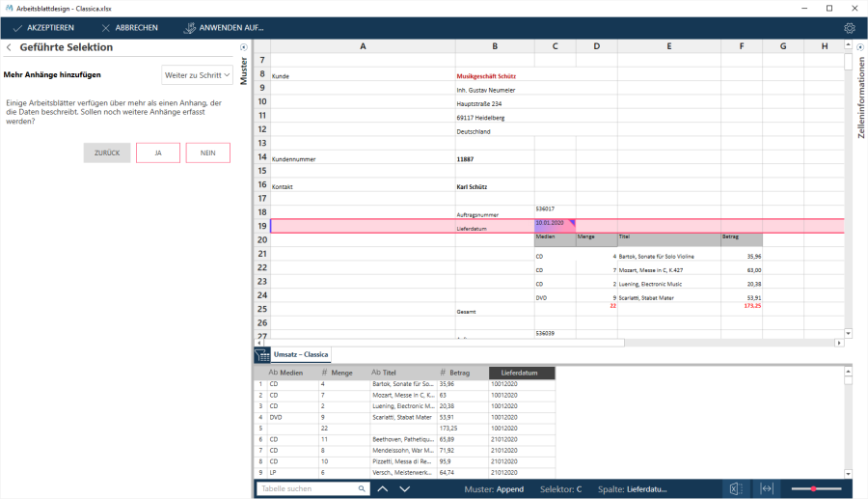Click the Medien header cell in row 20

tap(555, 239)
